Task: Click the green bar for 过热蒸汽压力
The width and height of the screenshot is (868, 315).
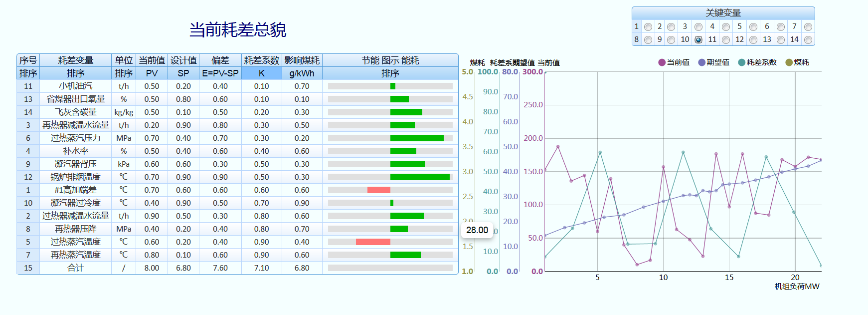Action: pyautogui.click(x=417, y=138)
